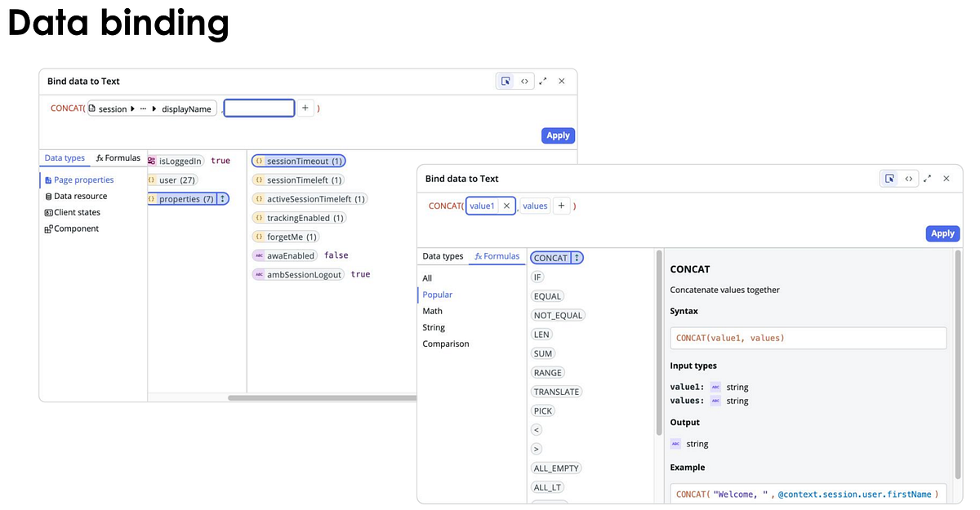
Task: Select visual editor mode icon in CONCAT(value1) dialog
Action: (x=889, y=179)
